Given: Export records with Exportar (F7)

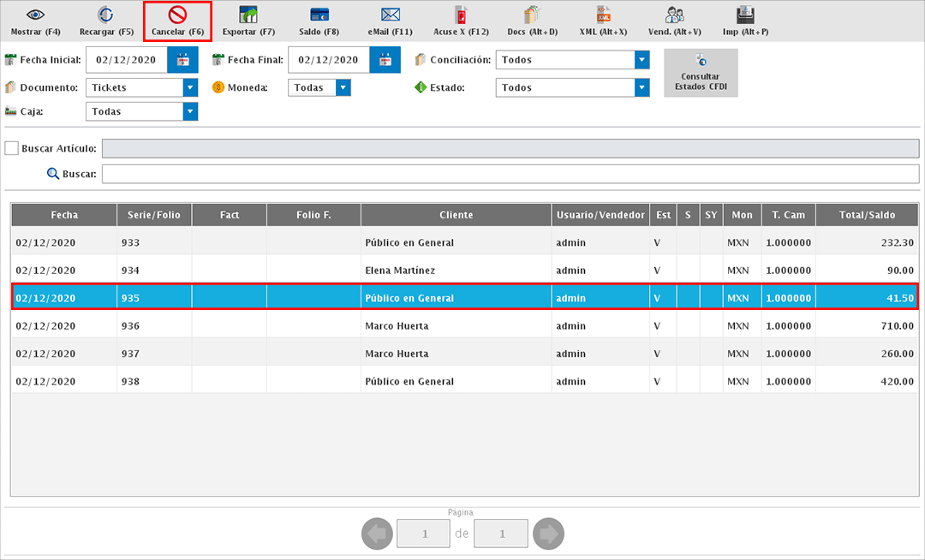Looking at the screenshot, I should point(248,15).
